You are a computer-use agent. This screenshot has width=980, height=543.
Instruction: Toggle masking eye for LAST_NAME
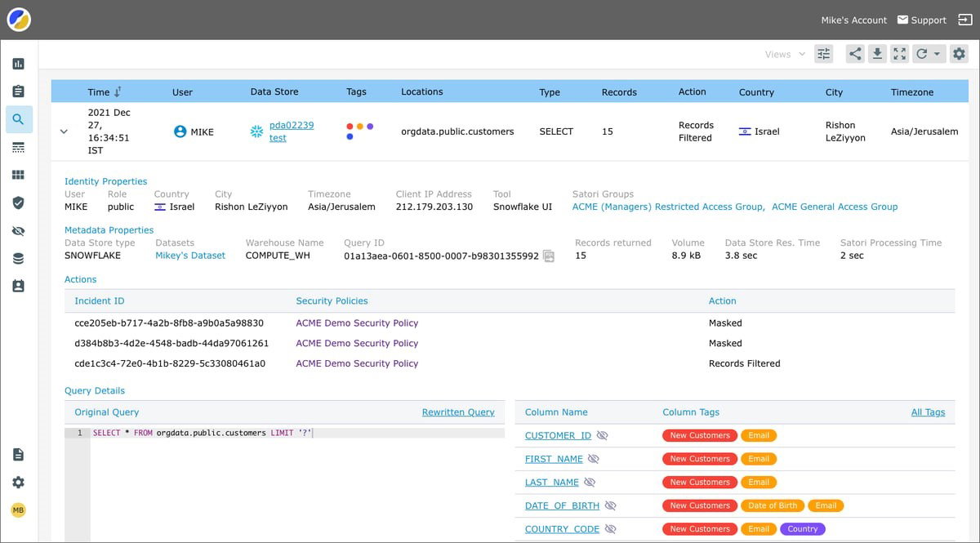point(590,483)
